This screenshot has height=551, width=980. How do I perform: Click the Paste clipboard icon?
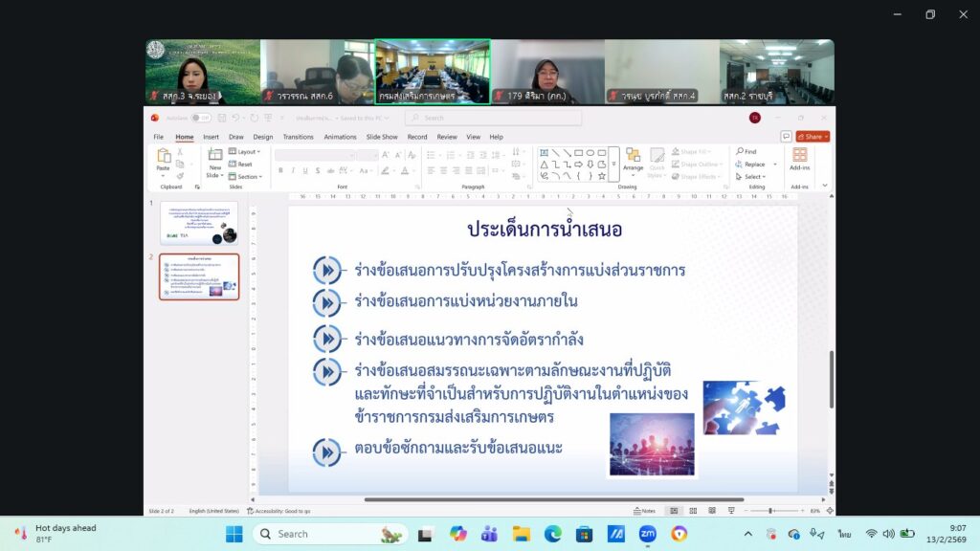(164, 156)
